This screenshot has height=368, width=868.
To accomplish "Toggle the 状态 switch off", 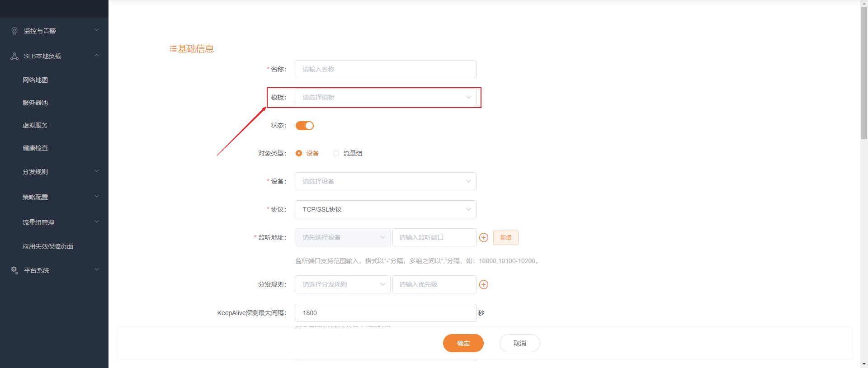I will coord(305,126).
